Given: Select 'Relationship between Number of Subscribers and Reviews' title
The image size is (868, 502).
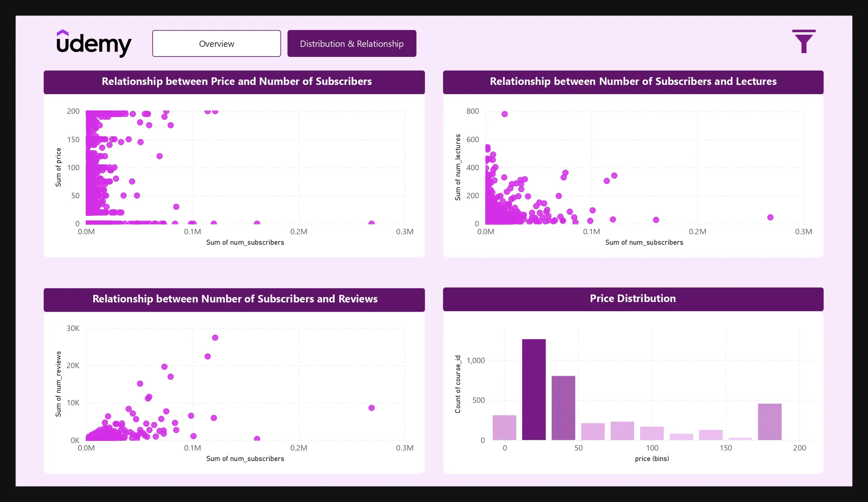Looking at the screenshot, I should [235, 299].
